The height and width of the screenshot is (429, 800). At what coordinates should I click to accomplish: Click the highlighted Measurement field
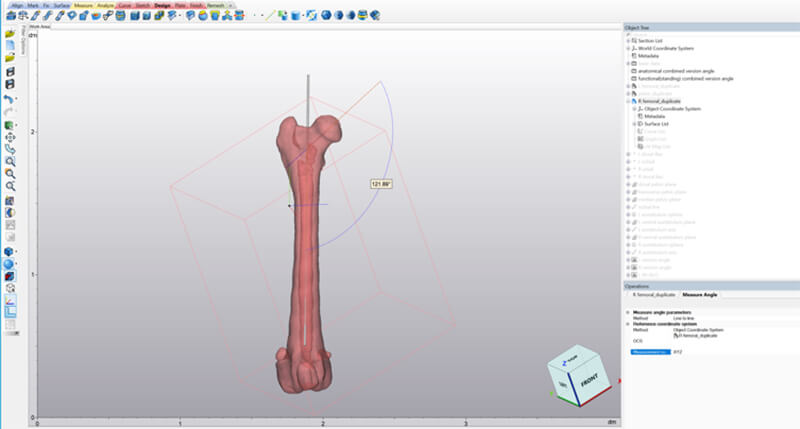tap(650, 351)
